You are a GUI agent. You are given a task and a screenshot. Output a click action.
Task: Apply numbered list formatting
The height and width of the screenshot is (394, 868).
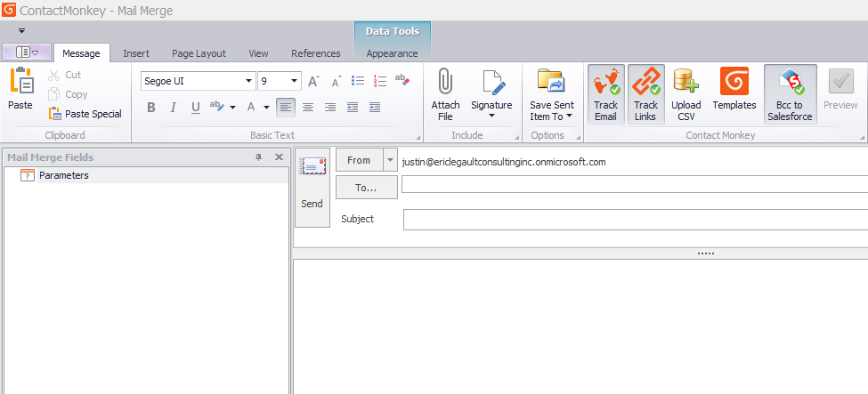pos(380,81)
